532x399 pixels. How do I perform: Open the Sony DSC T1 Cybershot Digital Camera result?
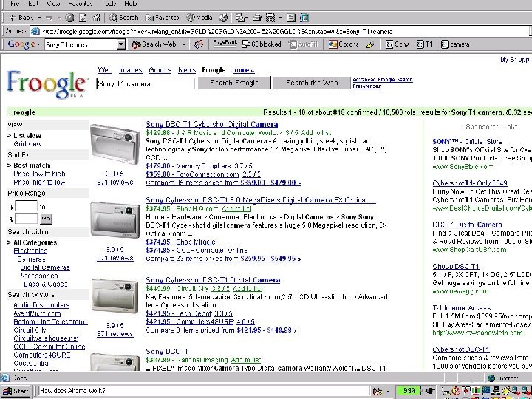point(212,124)
